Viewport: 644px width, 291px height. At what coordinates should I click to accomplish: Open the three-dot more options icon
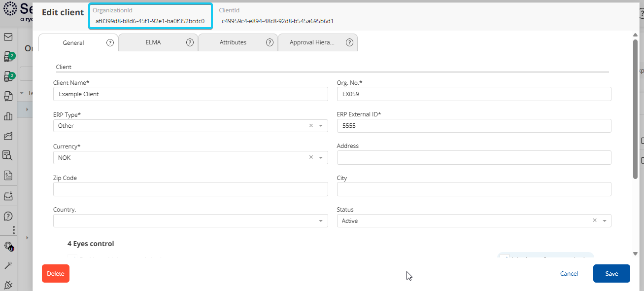pyautogui.click(x=13, y=229)
